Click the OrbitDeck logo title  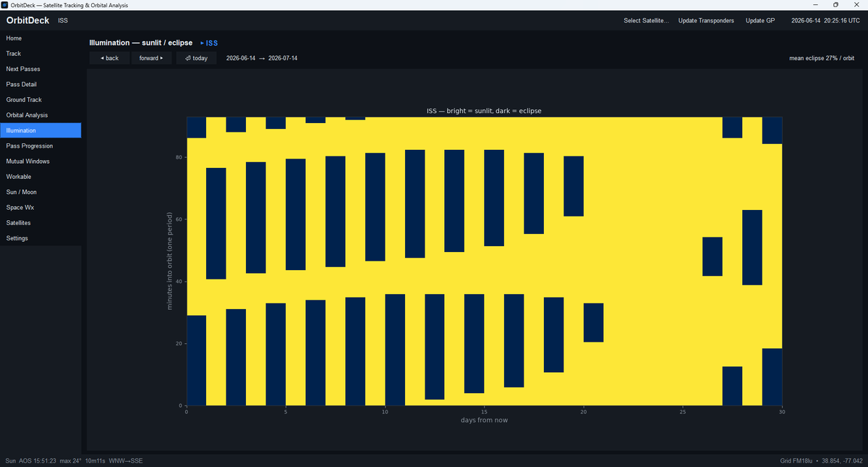tap(27, 20)
